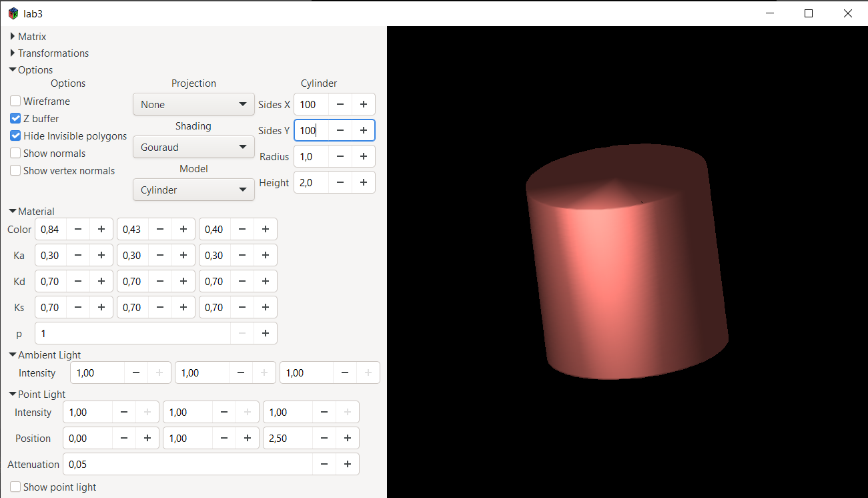
Task: Decrease Color third component 0,40
Action: pyautogui.click(x=242, y=229)
